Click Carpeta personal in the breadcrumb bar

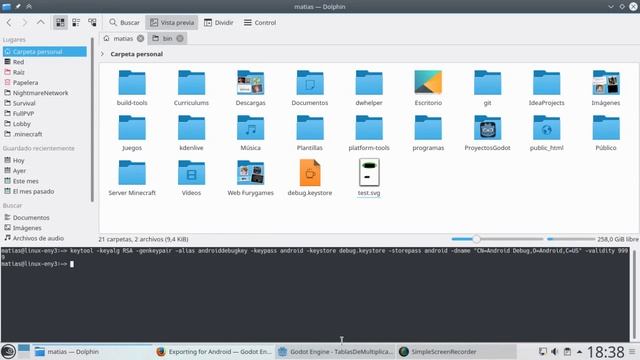click(136, 54)
